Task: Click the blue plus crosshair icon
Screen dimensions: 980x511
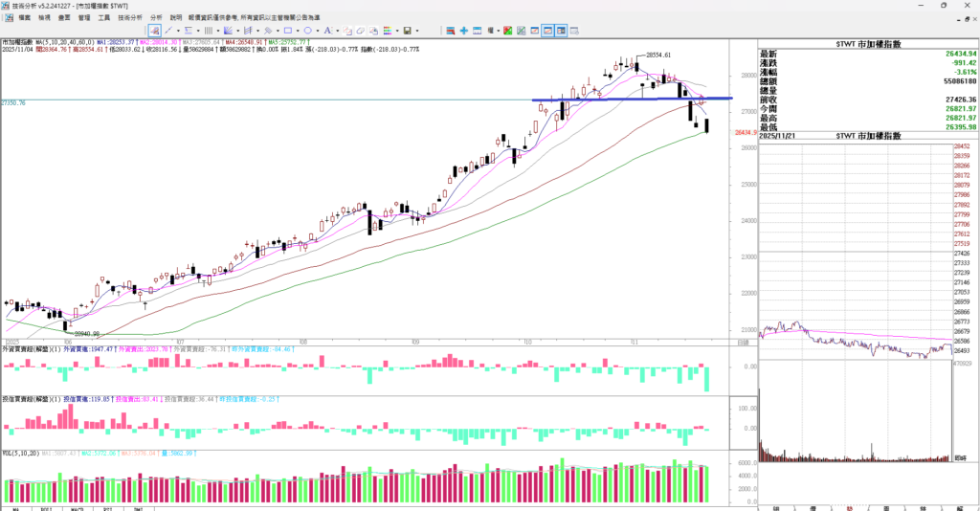Action: tap(464, 31)
